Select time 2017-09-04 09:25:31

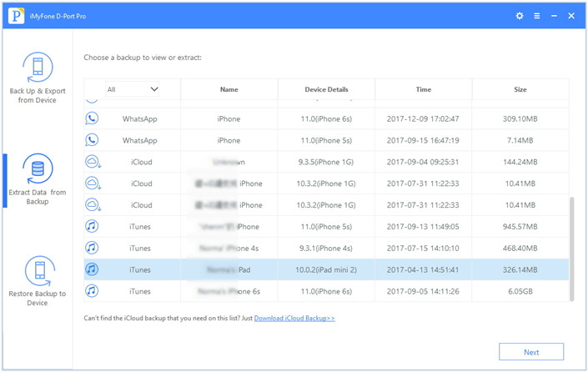coord(423,162)
